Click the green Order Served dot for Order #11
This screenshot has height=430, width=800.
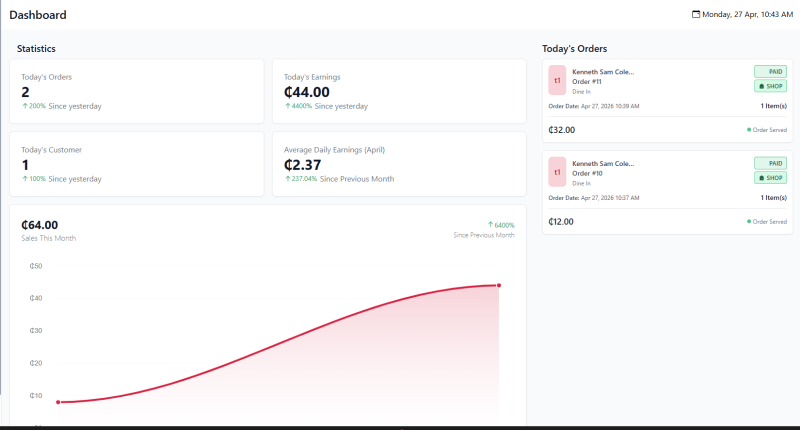(x=749, y=130)
